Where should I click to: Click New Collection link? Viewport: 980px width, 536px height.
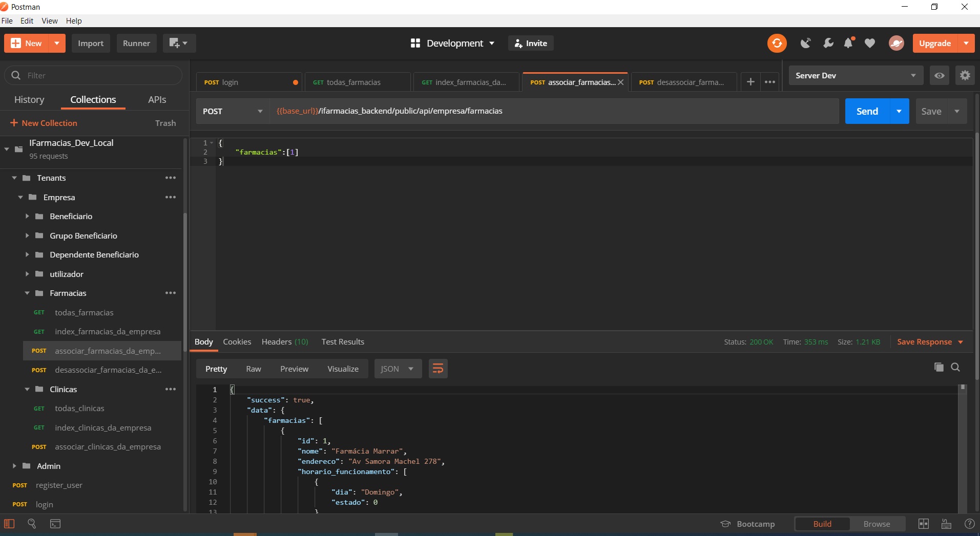44,123
